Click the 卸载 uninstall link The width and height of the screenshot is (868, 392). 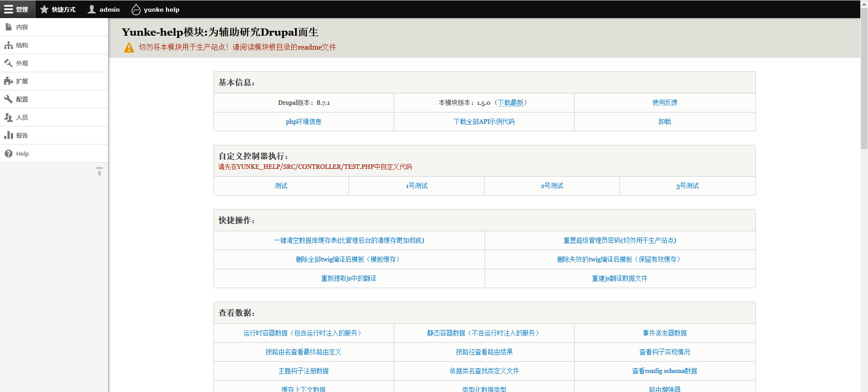click(x=665, y=121)
